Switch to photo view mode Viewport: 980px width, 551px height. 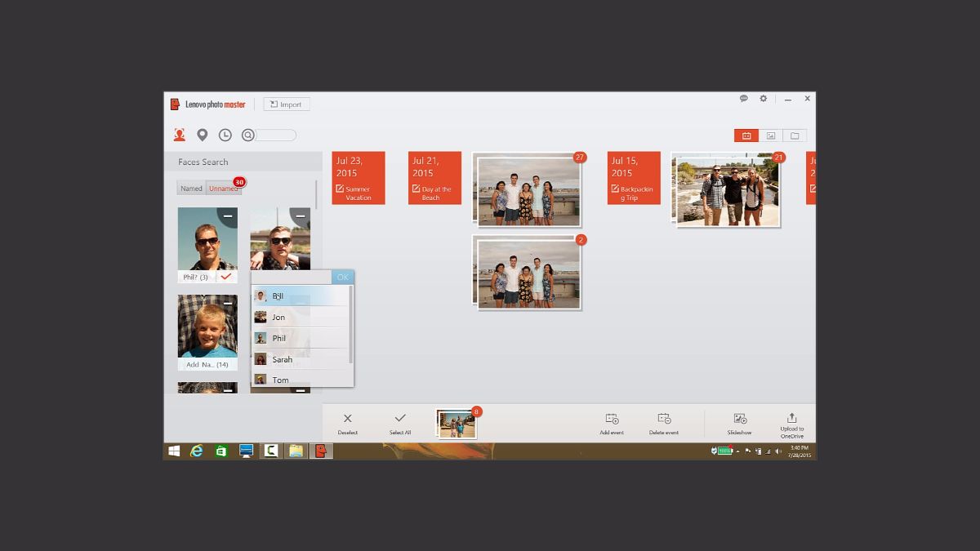coord(770,136)
